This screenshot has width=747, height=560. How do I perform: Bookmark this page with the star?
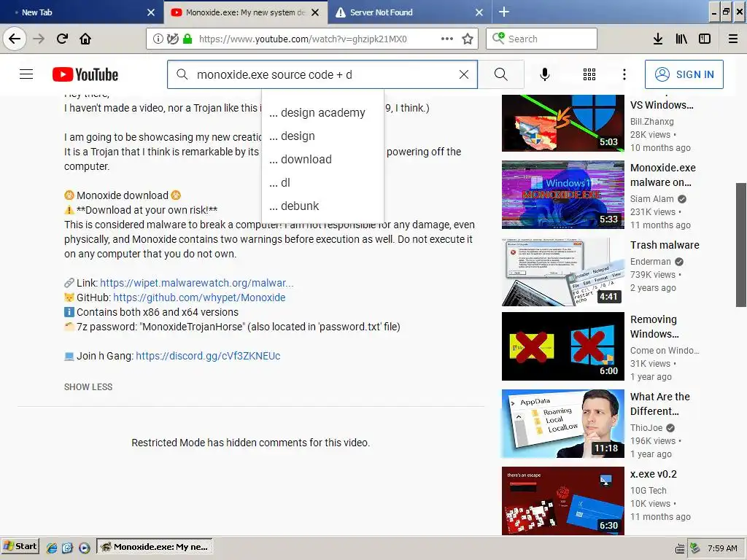[x=468, y=39]
